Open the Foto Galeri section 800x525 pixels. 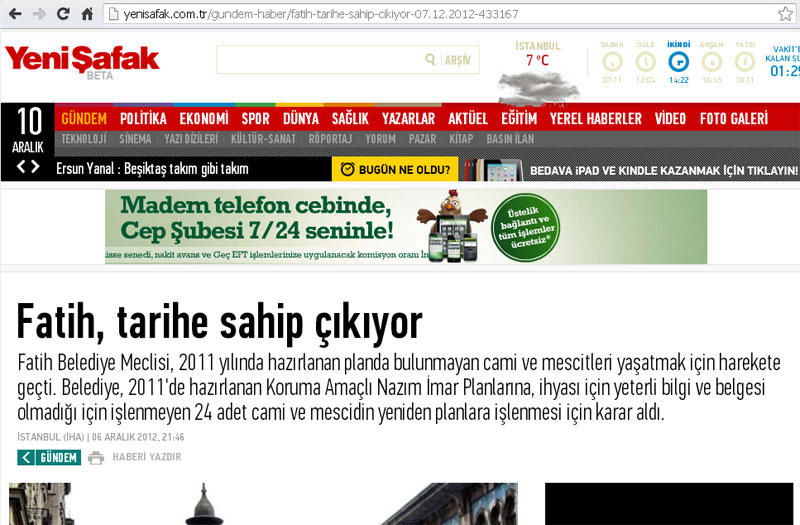pos(733,119)
